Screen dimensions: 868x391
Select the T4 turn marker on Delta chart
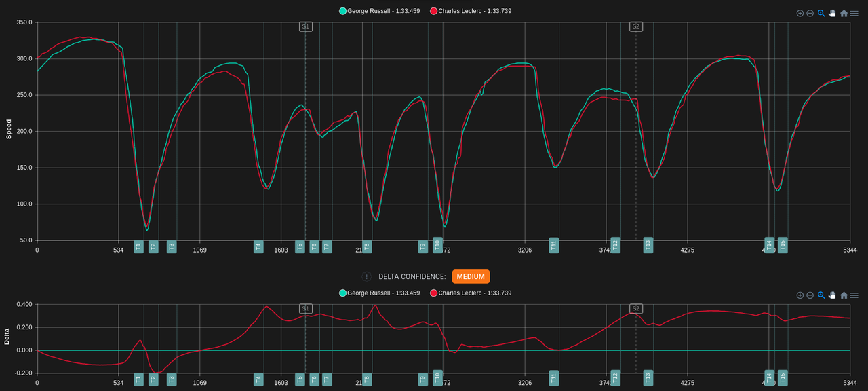tap(258, 379)
